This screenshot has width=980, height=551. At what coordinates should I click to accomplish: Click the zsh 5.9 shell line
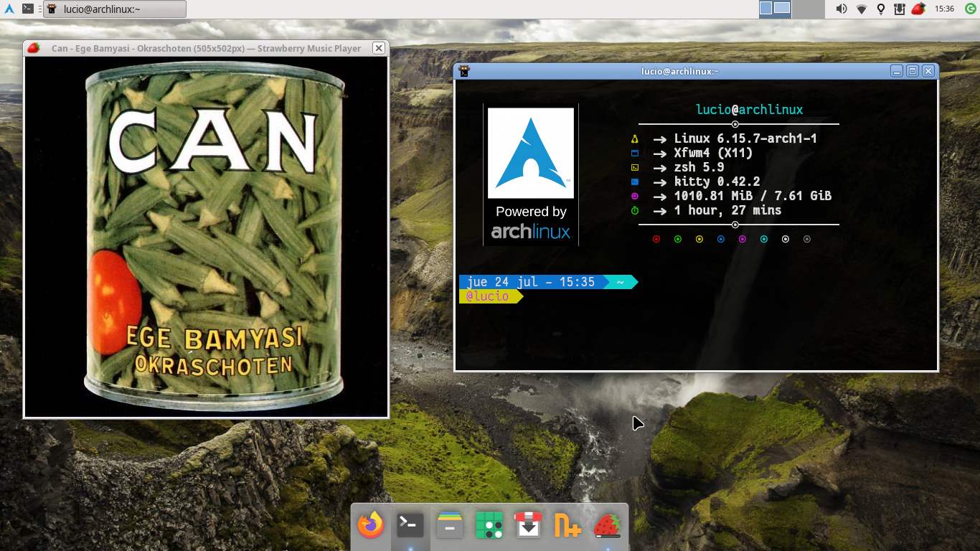(x=699, y=167)
